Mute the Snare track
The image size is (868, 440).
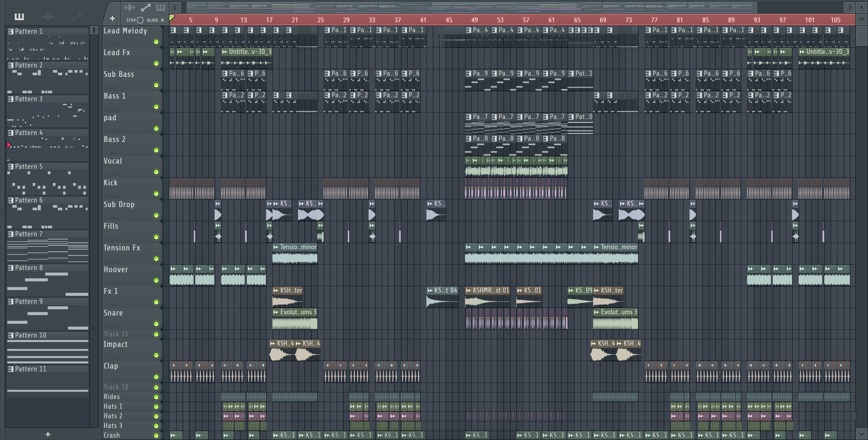[x=156, y=324]
